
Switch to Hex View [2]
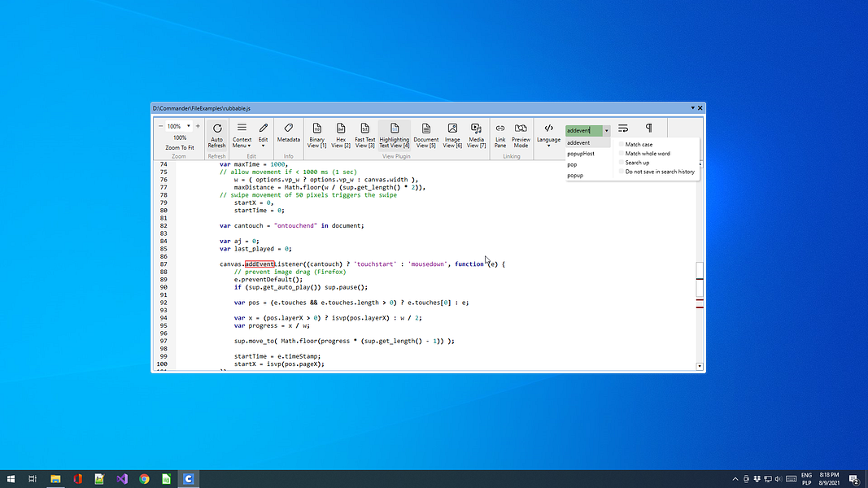point(341,135)
